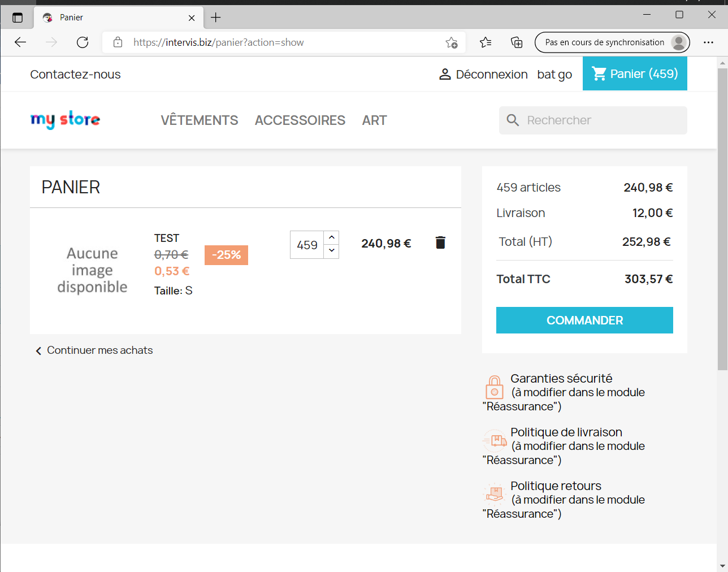Click the PANIER heading
Screen dimensions: 728x572
tap(71, 187)
